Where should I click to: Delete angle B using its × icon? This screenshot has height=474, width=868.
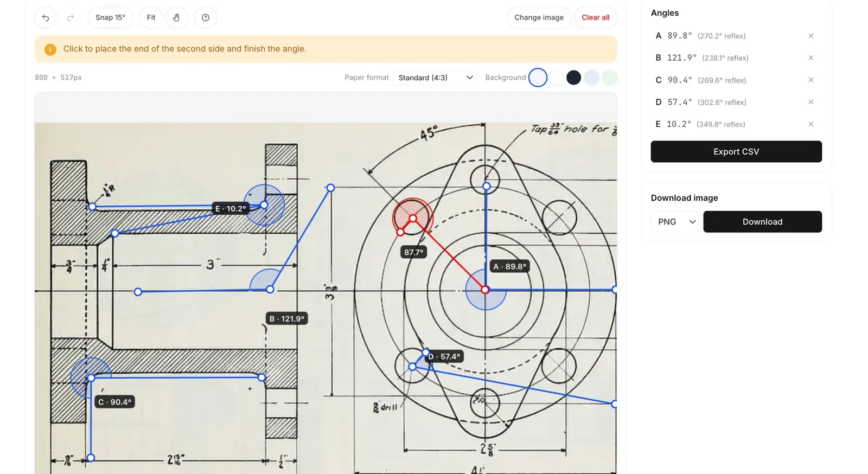click(x=811, y=57)
